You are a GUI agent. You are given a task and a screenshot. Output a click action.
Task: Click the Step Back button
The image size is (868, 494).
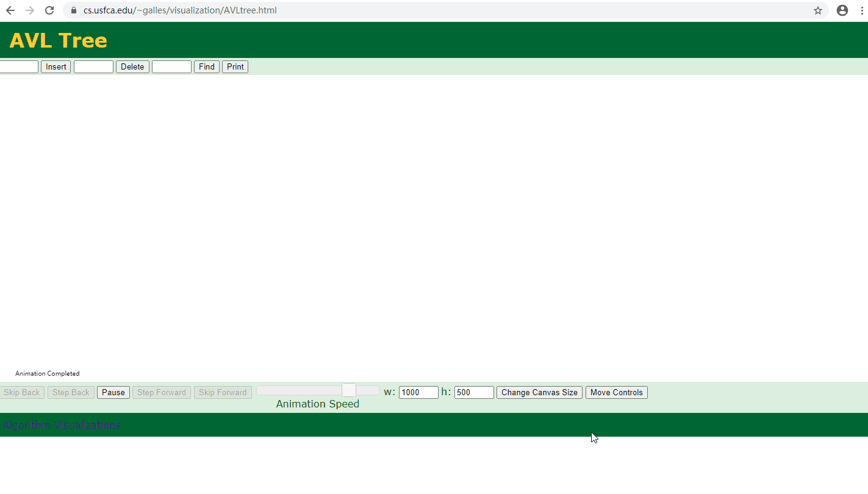coord(71,392)
